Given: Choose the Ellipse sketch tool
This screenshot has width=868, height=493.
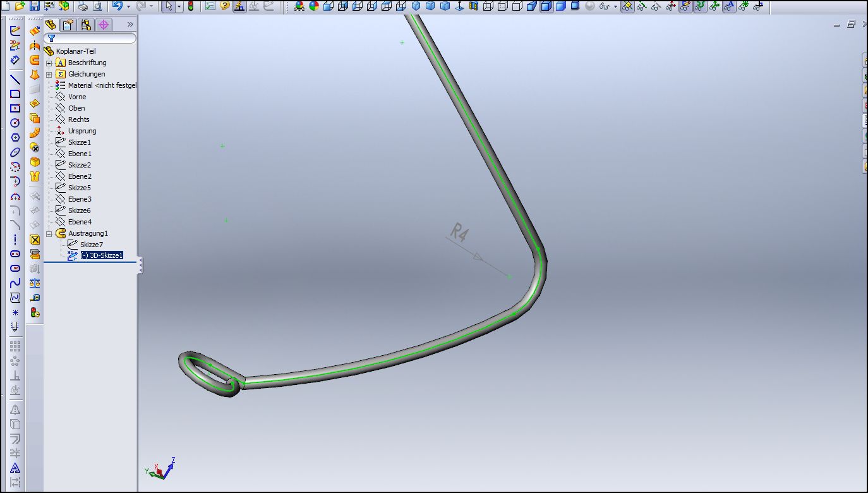Looking at the screenshot, I should (15, 152).
